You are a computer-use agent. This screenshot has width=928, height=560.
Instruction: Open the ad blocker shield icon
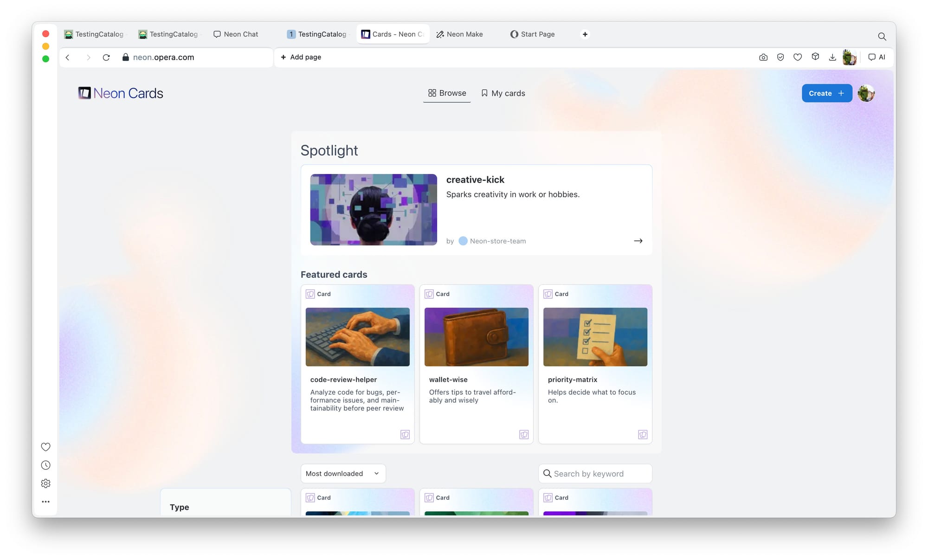pyautogui.click(x=780, y=57)
